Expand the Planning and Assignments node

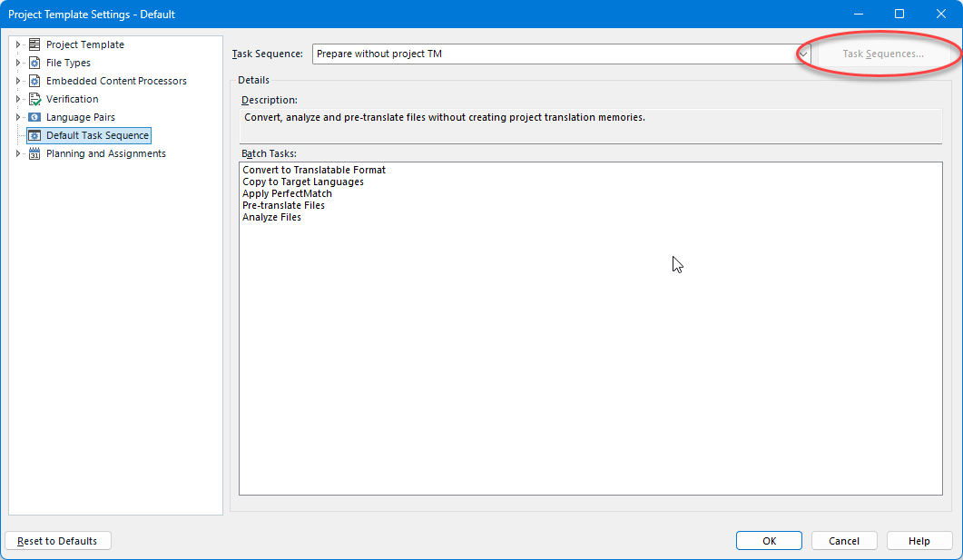(18, 153)
